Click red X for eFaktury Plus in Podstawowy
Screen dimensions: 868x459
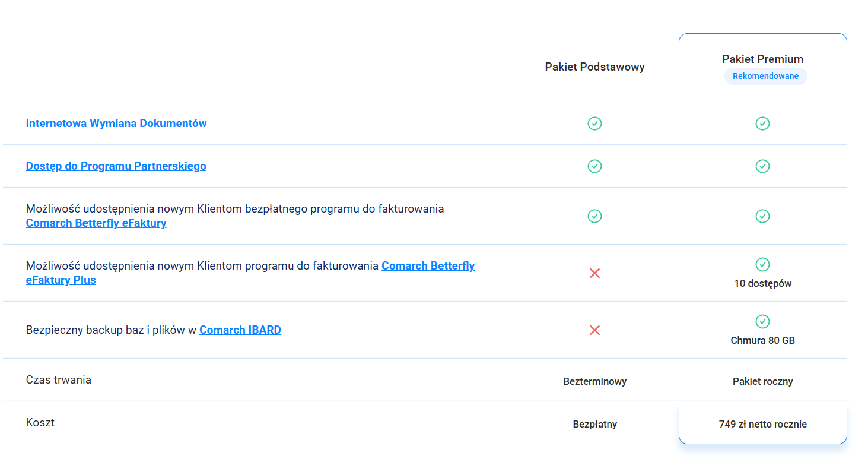(594, 273)
